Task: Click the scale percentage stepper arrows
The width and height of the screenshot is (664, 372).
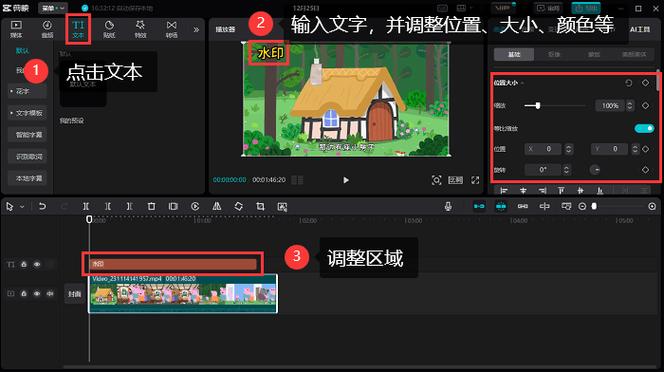Action: coord(630,105)
